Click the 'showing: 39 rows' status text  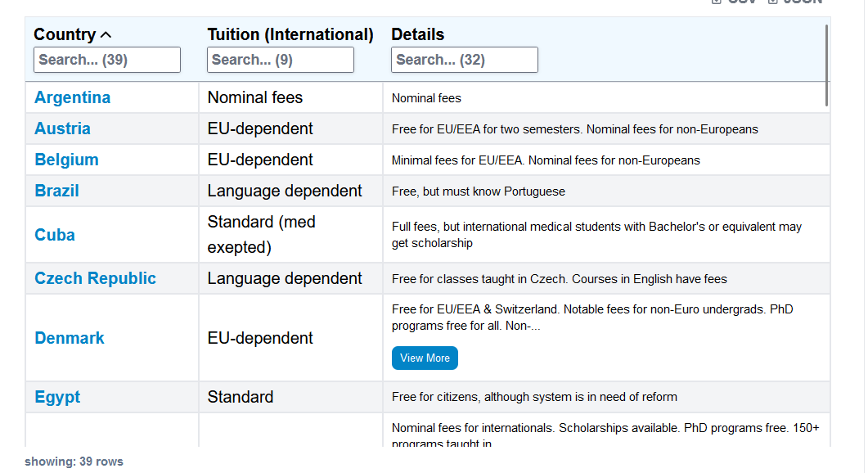point(74,462)
